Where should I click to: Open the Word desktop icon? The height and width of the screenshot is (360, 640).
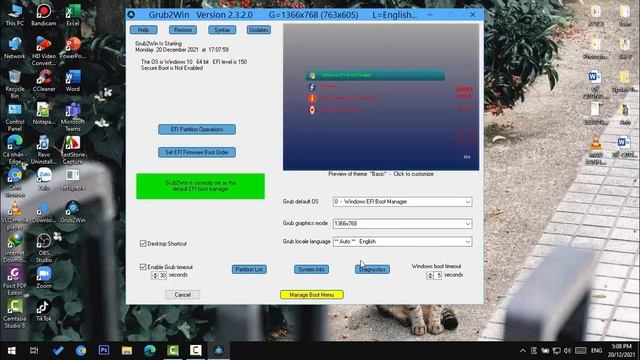click(x=73, y=80)
